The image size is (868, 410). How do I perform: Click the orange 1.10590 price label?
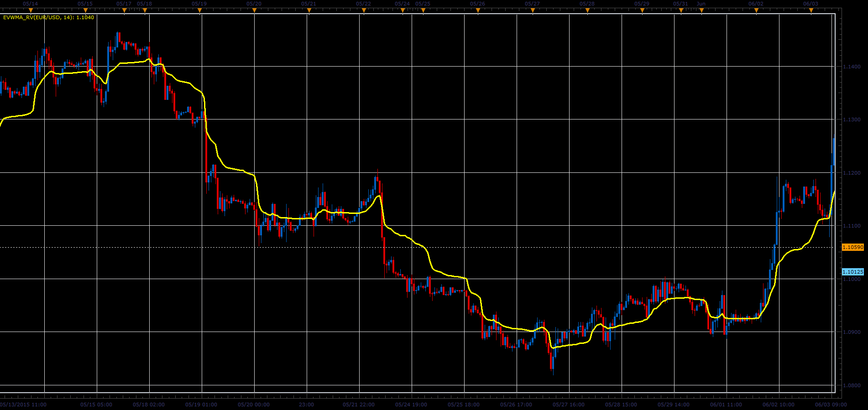(x=852, y=247)
